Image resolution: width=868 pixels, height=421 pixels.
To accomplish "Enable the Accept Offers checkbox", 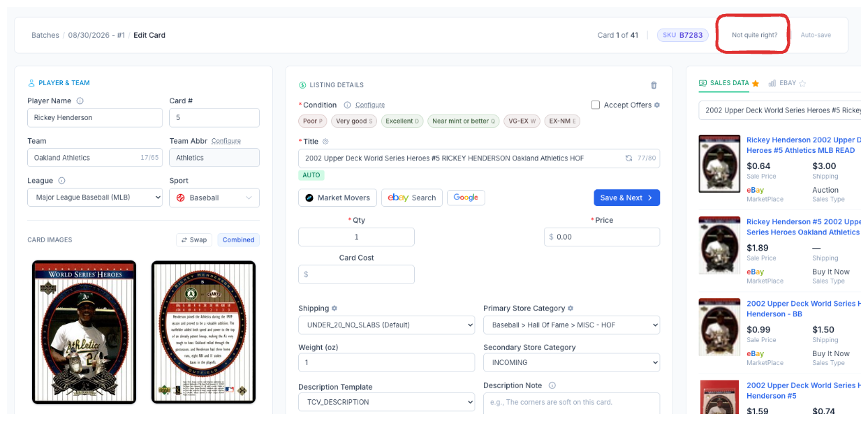I will coord(596,105).
